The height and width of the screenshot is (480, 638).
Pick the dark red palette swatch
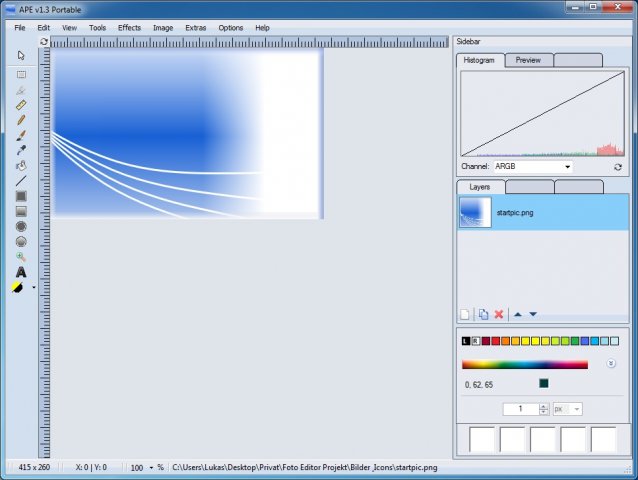point(486,341)
